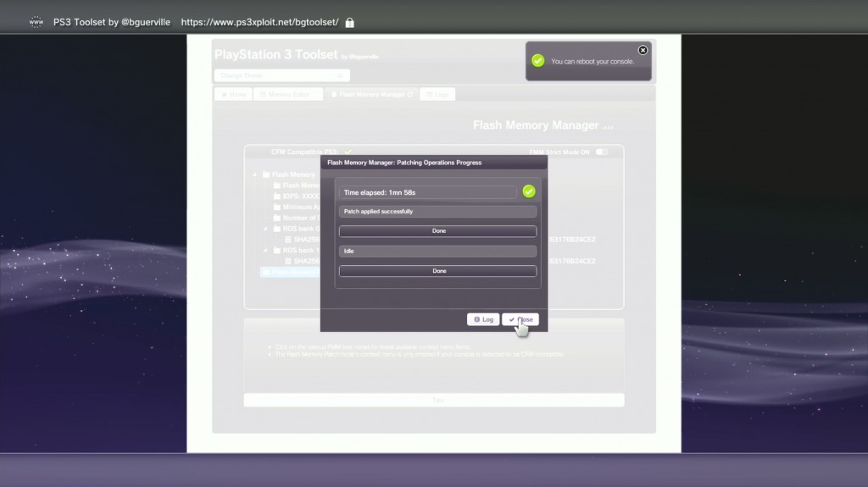Select the SHA256 item under ROS bank 1
The width and height of the screenshot is (868, 487).
click(x=303, y=261)
